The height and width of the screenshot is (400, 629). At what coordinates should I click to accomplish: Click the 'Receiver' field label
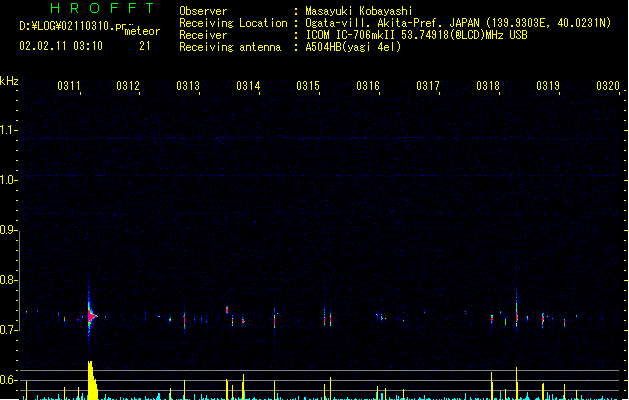point(203,35)
